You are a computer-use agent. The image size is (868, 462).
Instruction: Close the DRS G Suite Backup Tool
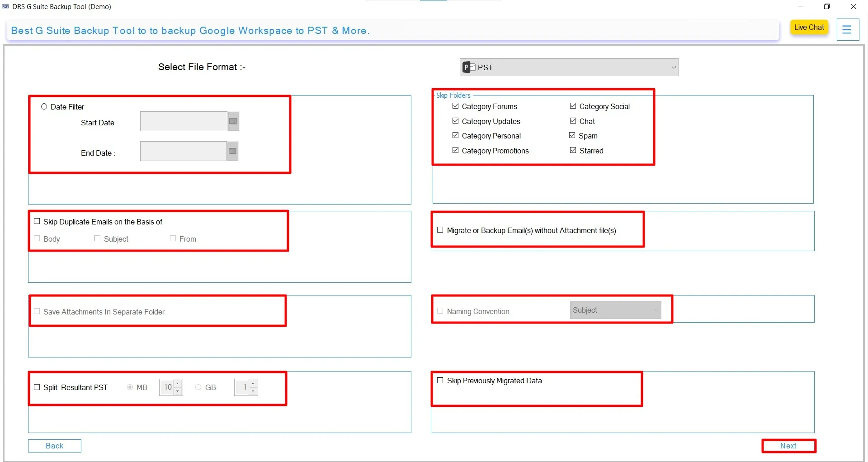(854, 6)
